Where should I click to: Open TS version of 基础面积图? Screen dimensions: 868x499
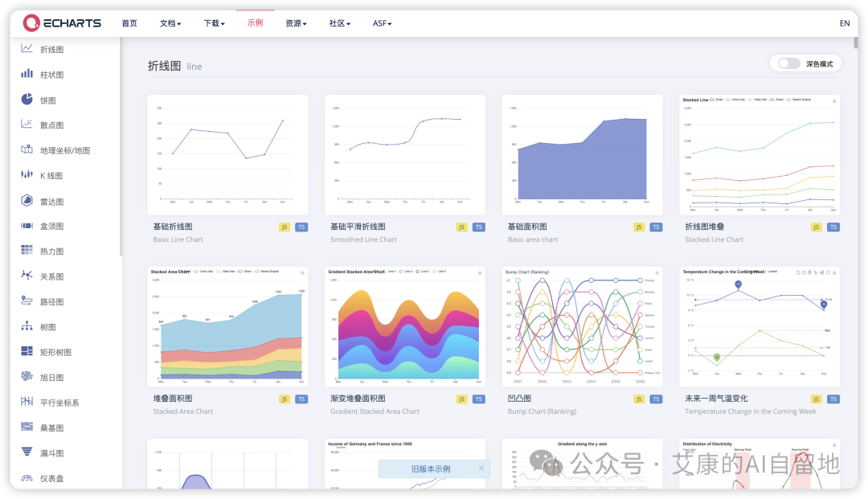click(656, 227)
